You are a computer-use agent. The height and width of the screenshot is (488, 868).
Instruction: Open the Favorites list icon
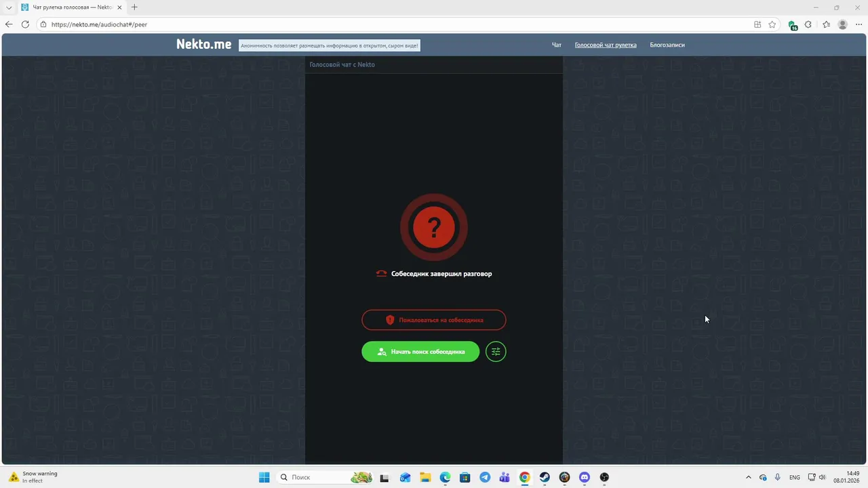[x=826, y=24]
